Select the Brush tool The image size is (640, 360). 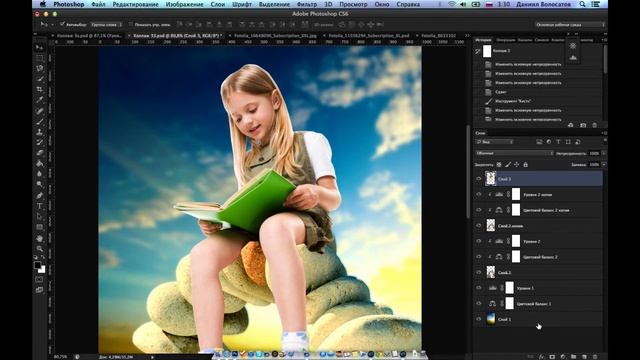point(40,121)
